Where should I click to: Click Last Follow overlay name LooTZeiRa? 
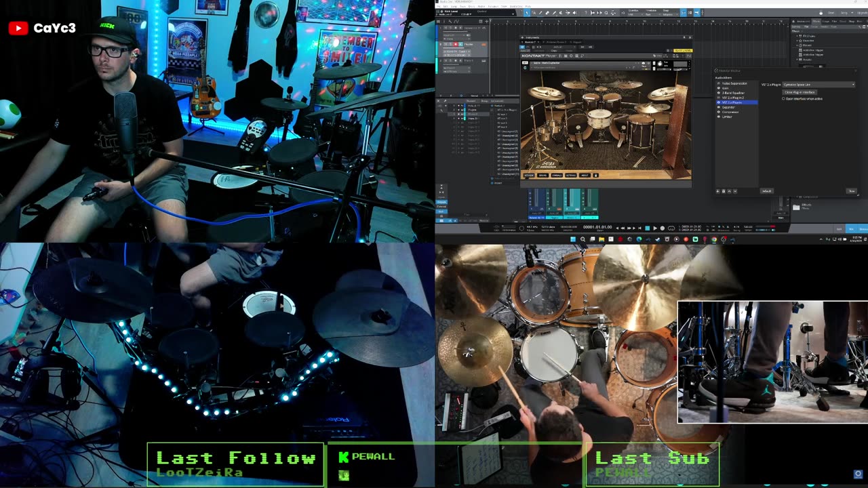pyautogui.click(x=199, y=472)
